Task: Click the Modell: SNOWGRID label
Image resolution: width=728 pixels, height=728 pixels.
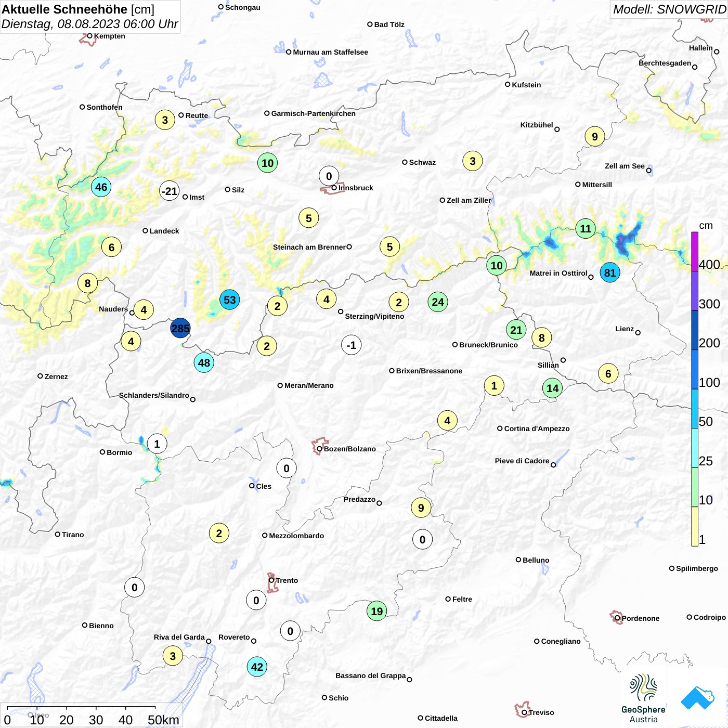Action: pos(669,9)
